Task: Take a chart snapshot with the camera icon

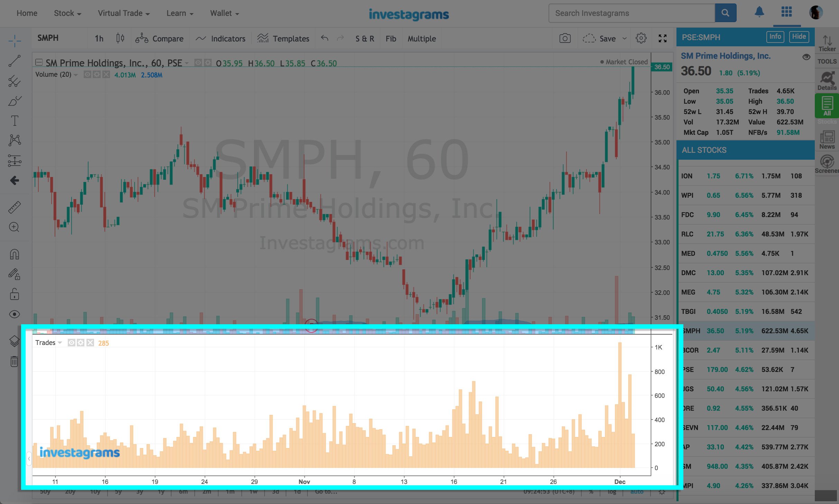Action: pyautogui.click(x=565, y=38)
